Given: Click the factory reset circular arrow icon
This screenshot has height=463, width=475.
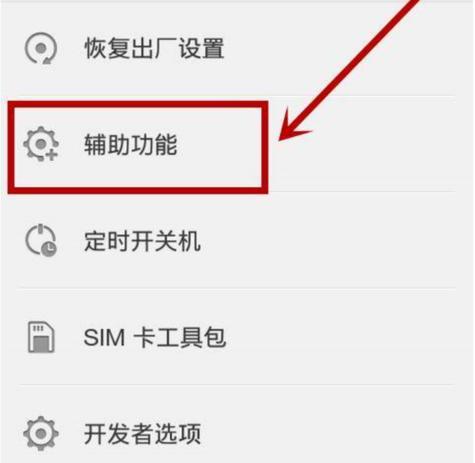Looking at the screenshot, I should 41,48.
